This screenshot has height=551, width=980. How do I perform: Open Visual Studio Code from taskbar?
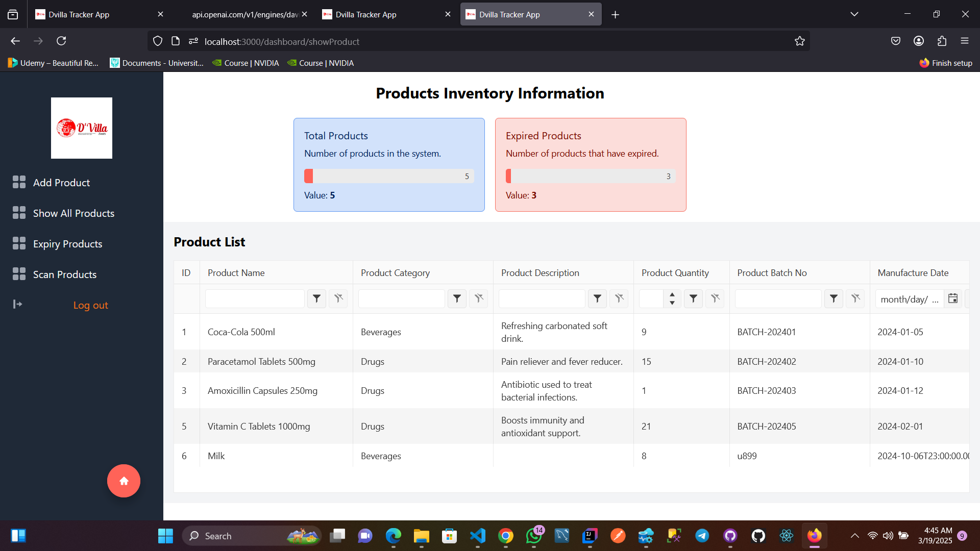point(477,536)
